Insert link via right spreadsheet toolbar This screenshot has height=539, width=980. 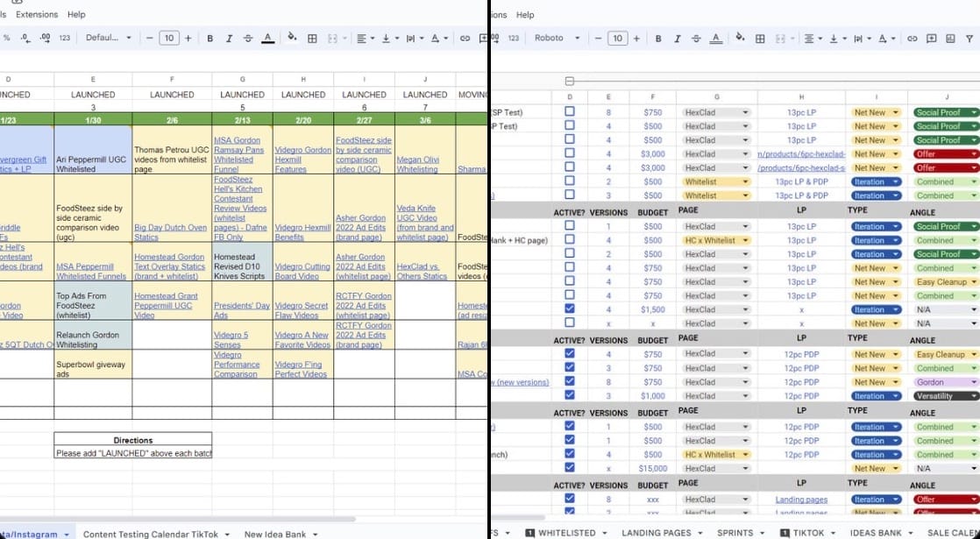click(x=912, y=38)
